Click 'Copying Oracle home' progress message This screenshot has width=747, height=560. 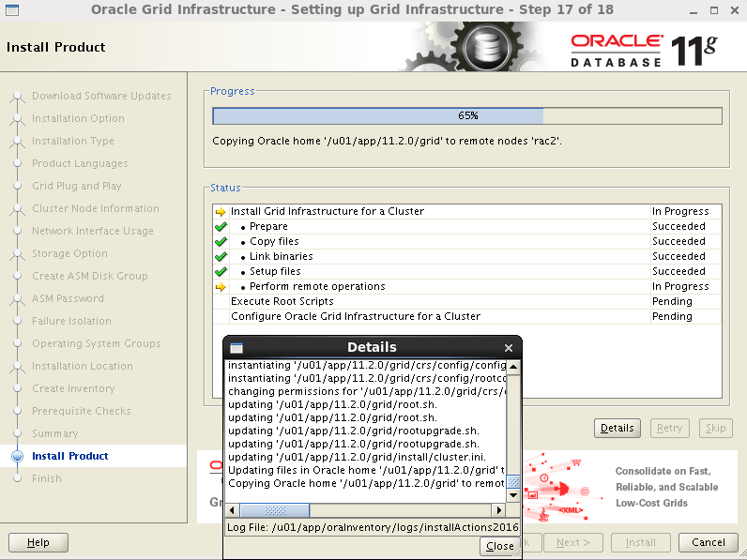(x=387, y=142)
